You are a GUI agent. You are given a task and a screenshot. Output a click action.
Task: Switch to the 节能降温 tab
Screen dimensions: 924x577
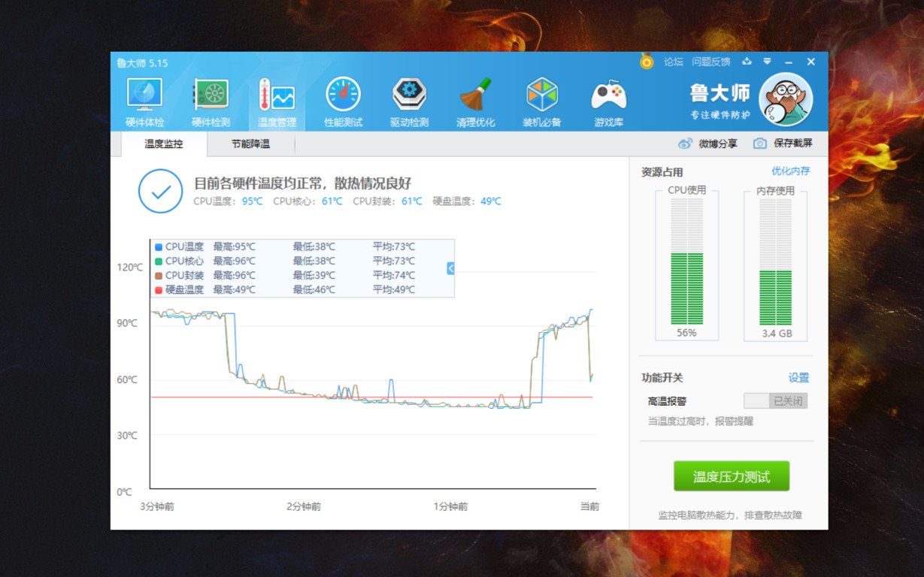[251, 143]
